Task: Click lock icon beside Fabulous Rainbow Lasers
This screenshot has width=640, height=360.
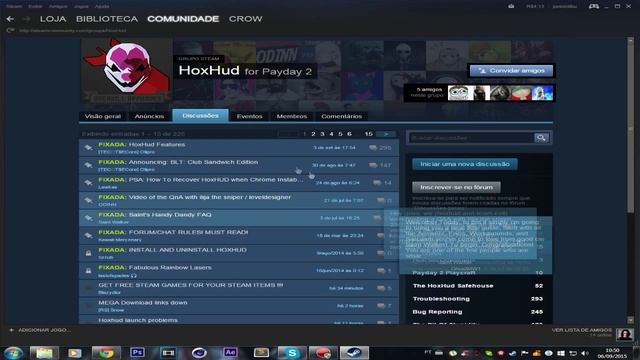Action: pos(88,271)
